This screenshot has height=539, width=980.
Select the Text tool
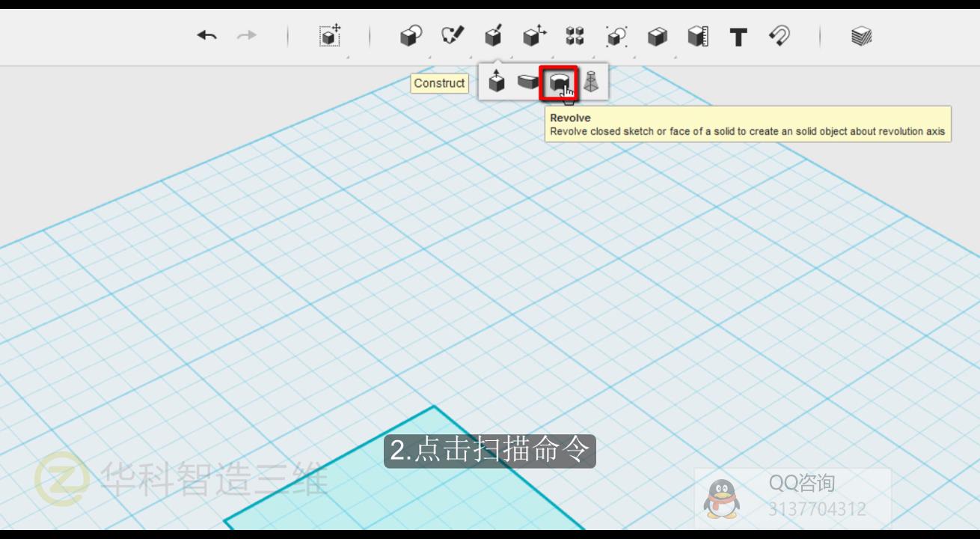738,37
